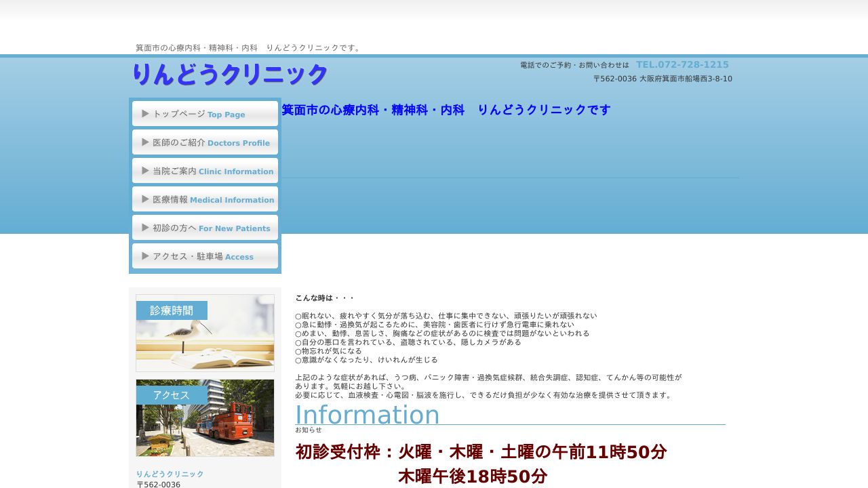Click the Information heading link
868x488 pixels.
click(367, 414)
